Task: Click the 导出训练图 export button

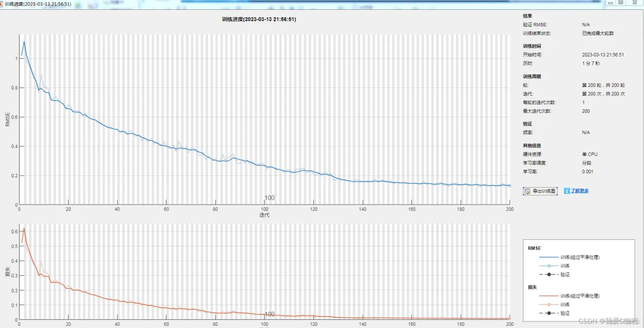Action: (x=540, y=191)
